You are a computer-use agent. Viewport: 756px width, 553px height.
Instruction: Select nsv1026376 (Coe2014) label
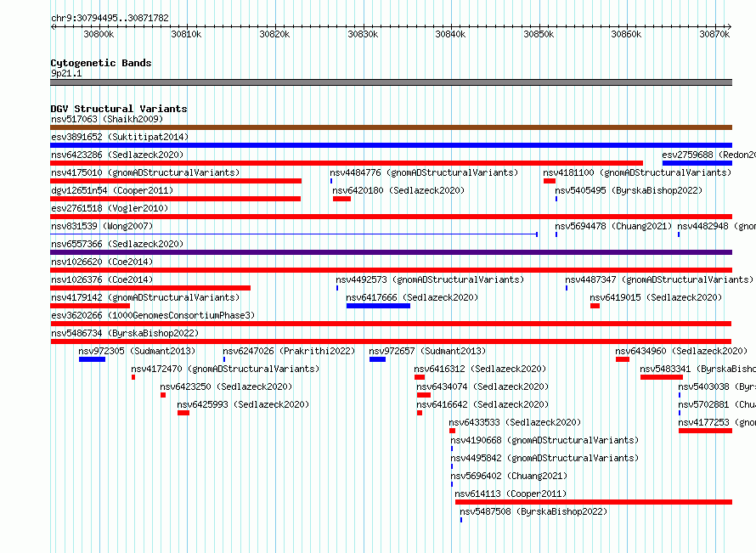[102, 279]
